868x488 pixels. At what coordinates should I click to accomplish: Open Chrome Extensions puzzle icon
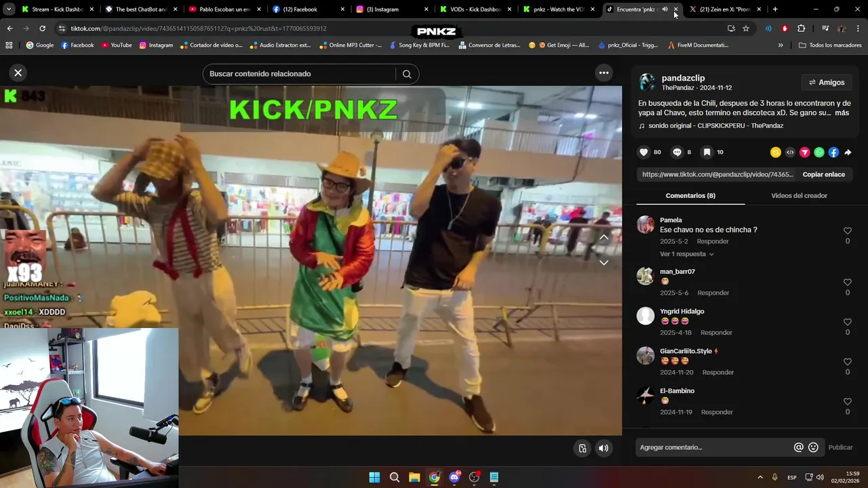[x=802, y=28]
